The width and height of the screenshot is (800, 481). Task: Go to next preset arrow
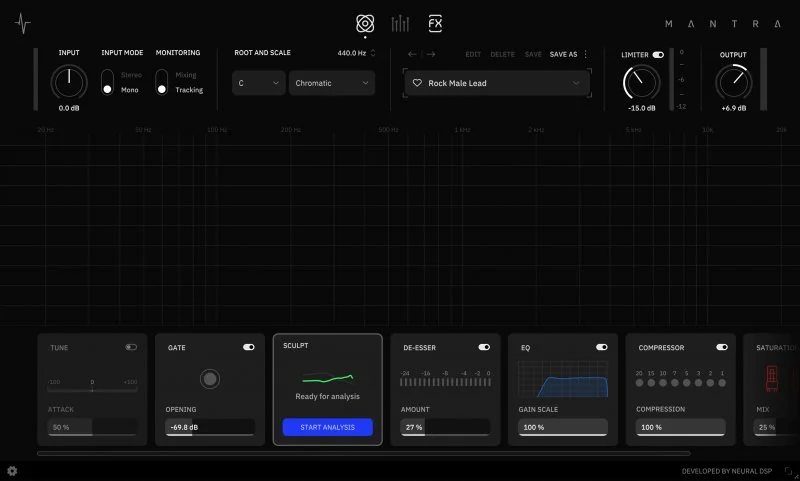431,54
